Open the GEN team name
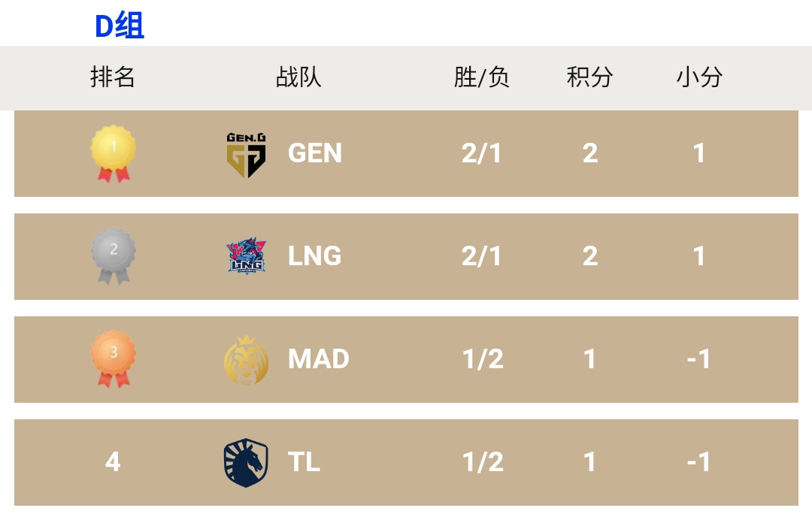This screenshot has width=812, height=520. point(315,153)
